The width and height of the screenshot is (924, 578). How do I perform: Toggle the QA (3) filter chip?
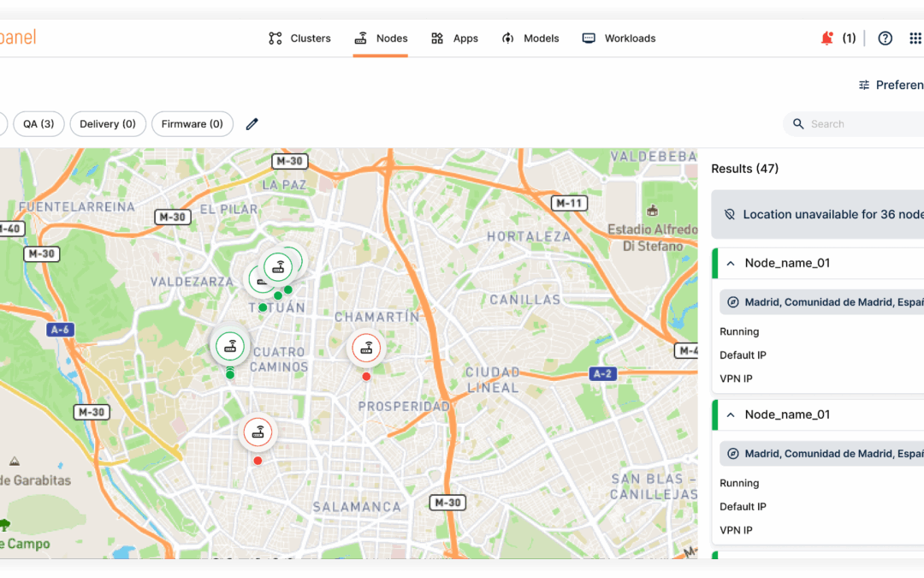click(x=38, y=123)
